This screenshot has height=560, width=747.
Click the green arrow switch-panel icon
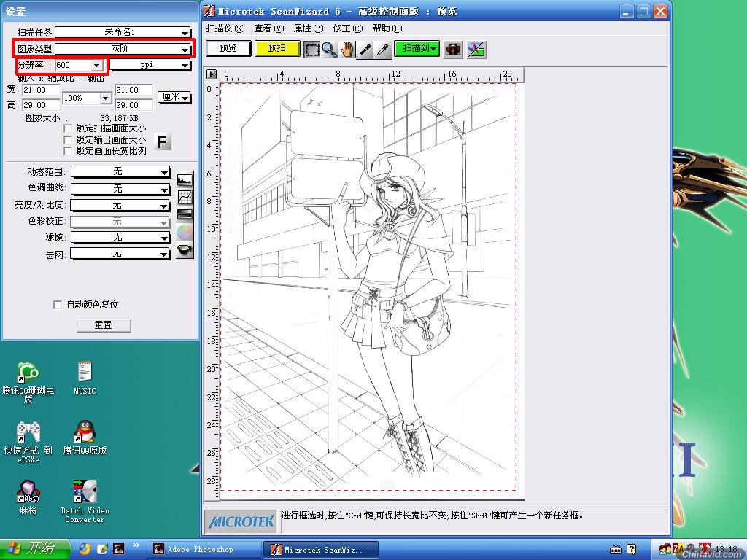476,49
